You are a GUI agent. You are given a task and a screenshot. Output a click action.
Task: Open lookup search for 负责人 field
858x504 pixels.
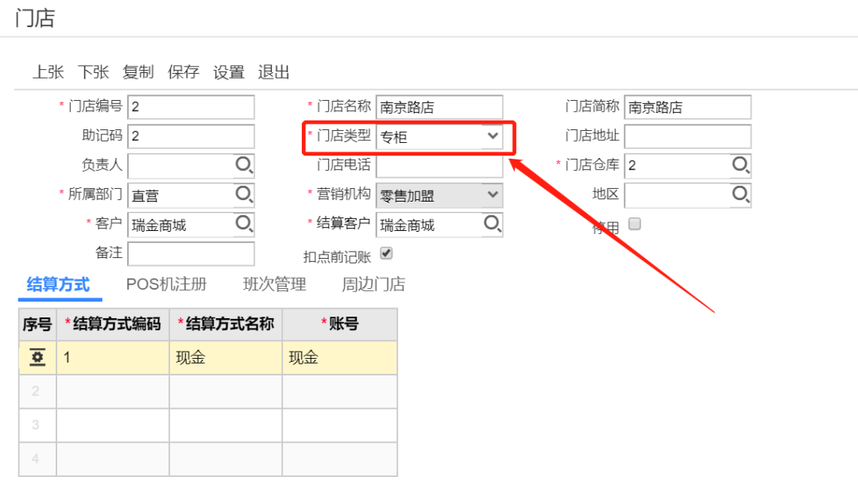tap(244, 164)
